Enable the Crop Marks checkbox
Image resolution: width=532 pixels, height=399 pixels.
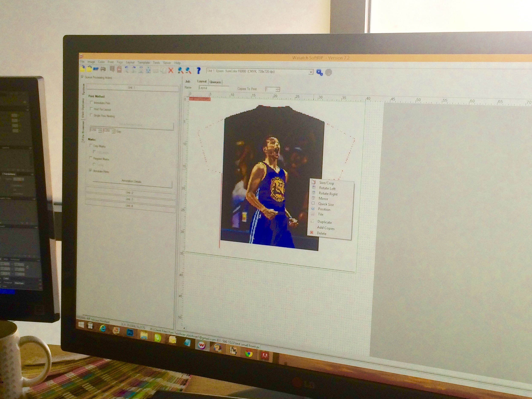coord(91,145)
